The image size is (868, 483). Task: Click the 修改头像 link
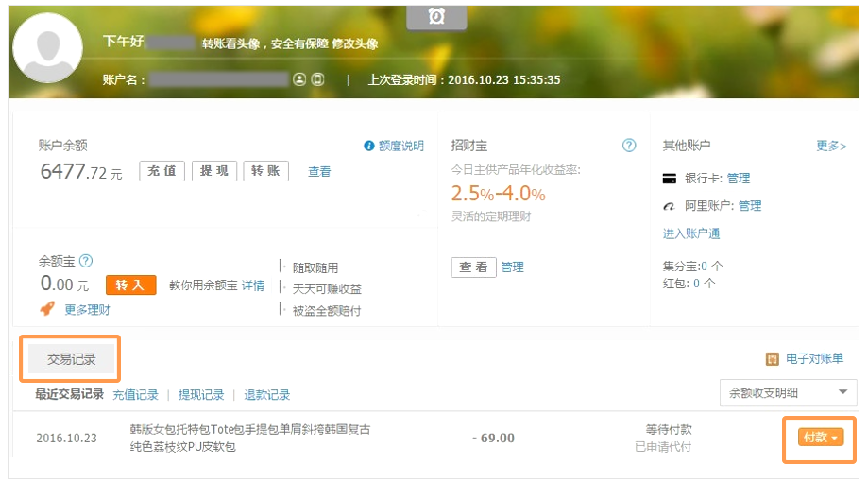(358, 43)
